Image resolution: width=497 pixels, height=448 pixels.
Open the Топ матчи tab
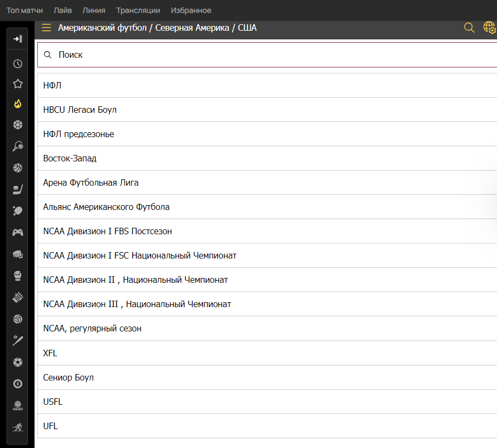click(x=24, y=10)
